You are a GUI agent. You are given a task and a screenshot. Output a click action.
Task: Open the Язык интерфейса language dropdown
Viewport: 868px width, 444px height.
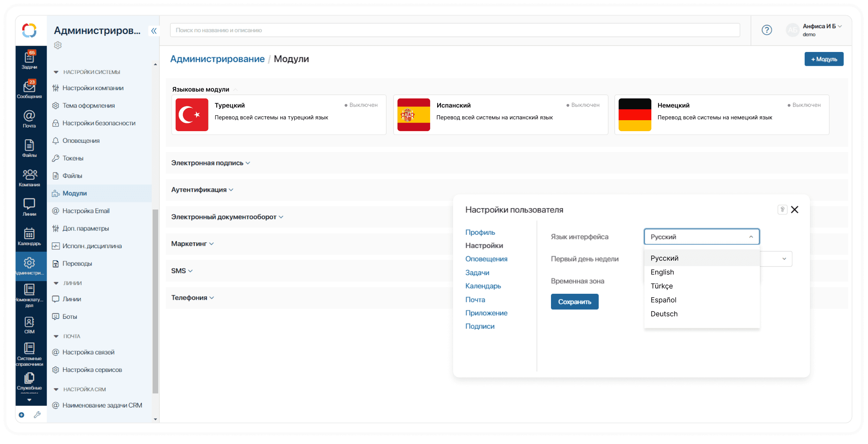tap(701, 236)
